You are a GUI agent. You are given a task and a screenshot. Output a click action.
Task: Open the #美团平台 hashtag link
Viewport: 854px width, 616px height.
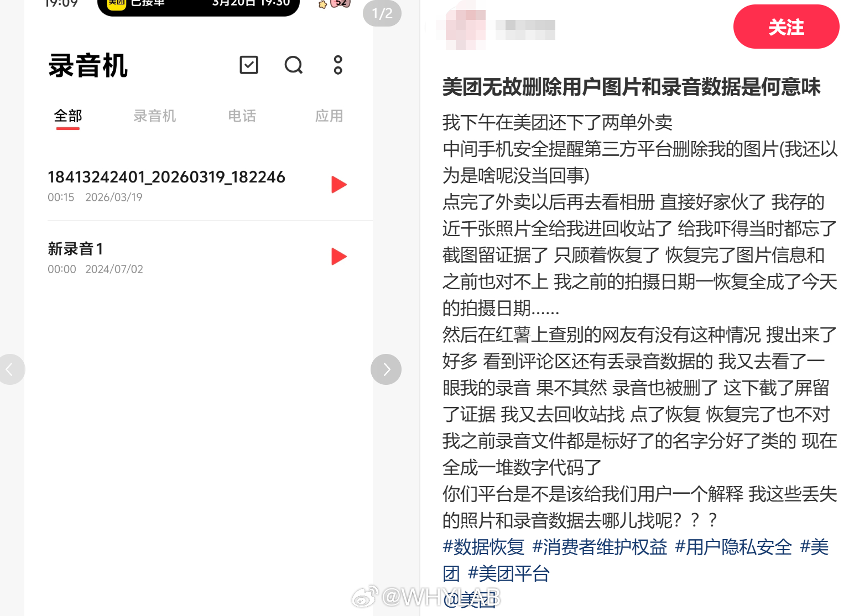(509, 573)
